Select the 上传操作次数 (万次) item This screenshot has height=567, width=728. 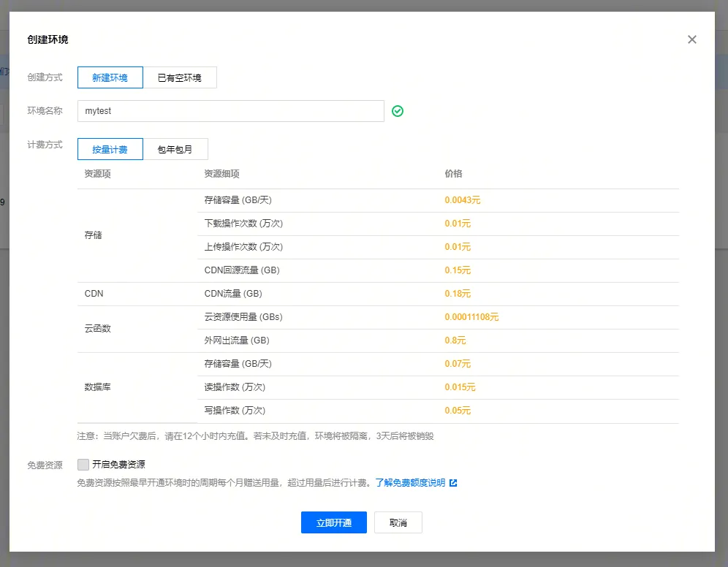(243, 247)
